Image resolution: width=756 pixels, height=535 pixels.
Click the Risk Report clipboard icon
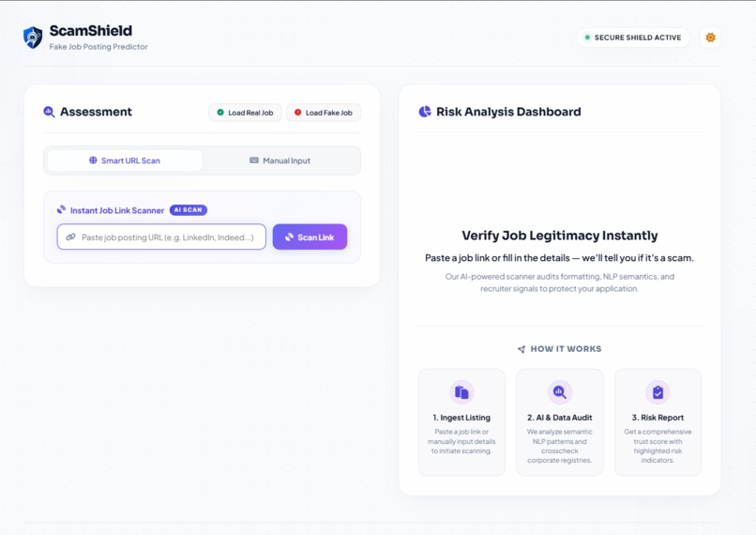(658, 392)
